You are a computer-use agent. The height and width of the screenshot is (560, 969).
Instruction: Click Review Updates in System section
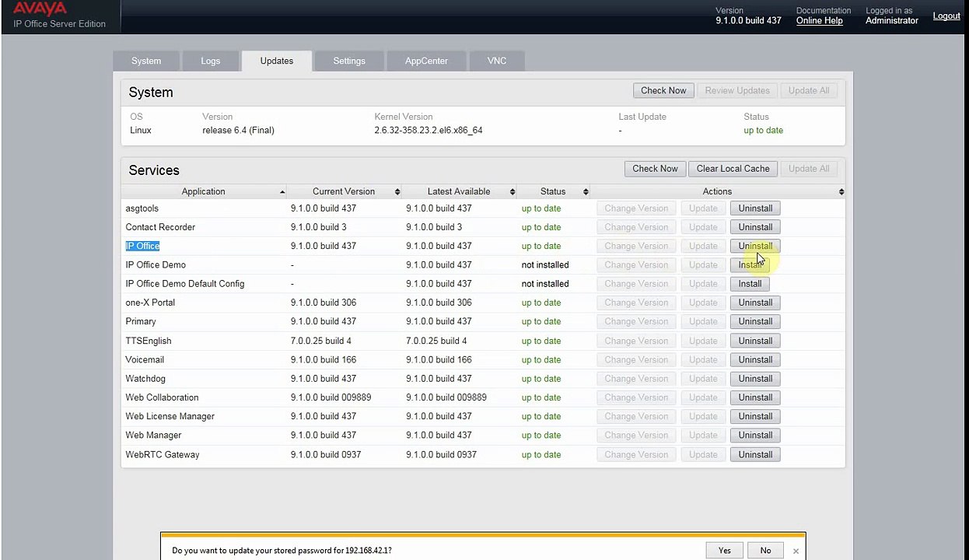(x=737, y=90)
